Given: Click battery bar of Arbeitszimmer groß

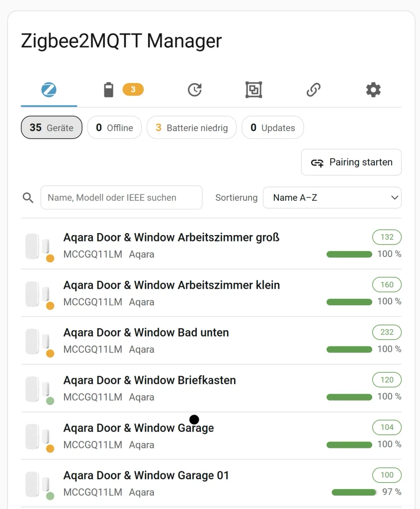Looking at the screenshot, I should tap(349, 254).
